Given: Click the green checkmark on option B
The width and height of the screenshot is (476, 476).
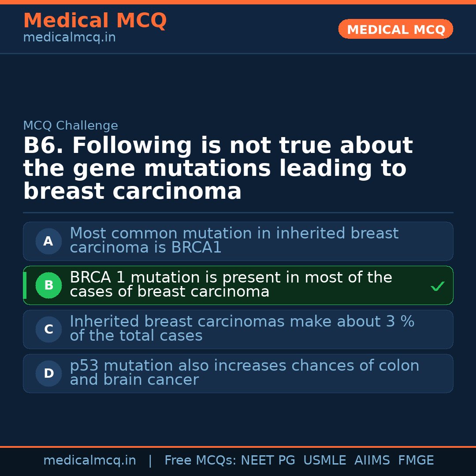Looking at the screenshot, I should (x=437, y=286).
